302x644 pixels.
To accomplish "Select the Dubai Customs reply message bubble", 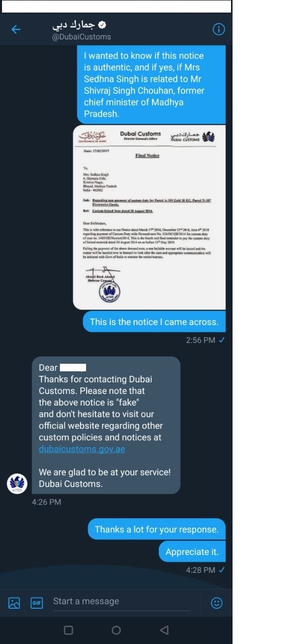I will pos(106,425).
